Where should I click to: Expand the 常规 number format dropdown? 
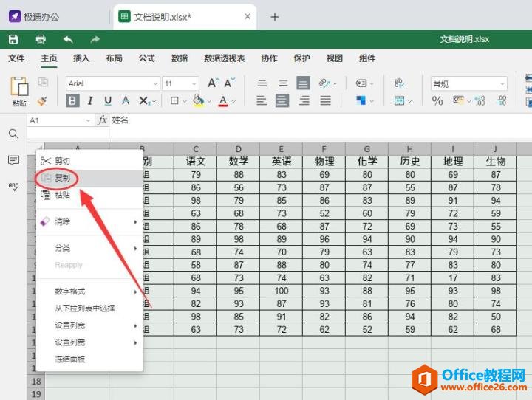468,83
